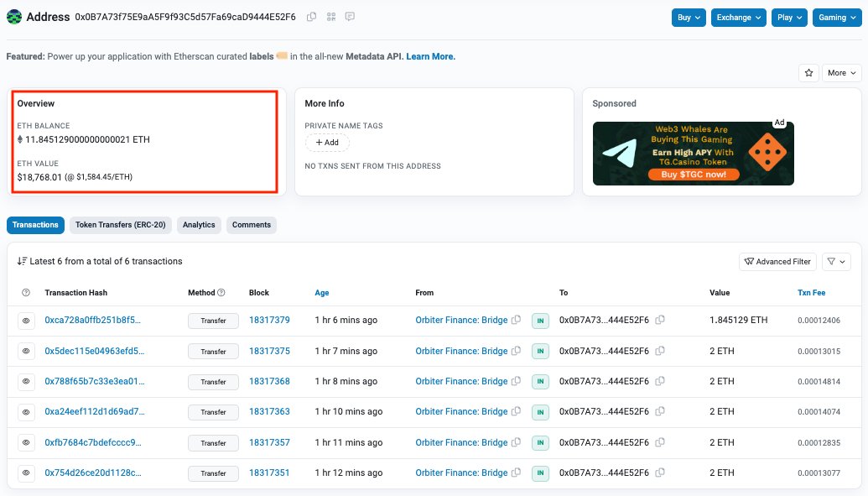The image size is (868, 496).
Task: Follow the Learn More link
Action: coord(431,56)
